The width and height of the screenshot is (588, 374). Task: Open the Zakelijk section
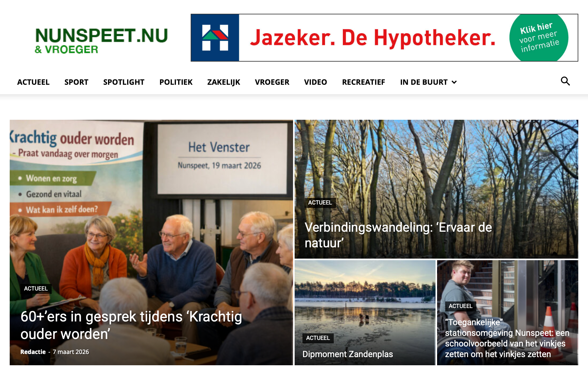[x=224, y=82]
